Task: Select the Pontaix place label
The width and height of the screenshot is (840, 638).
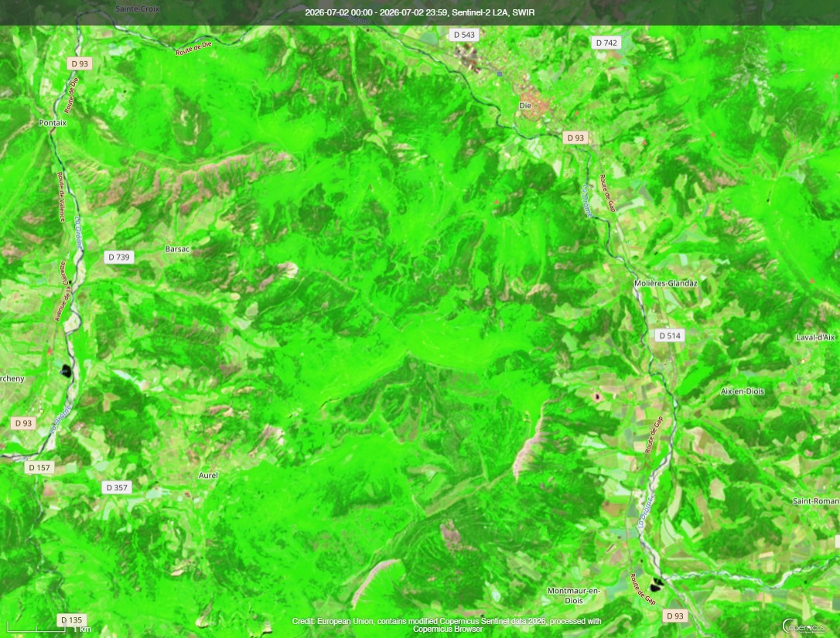Action: coord(53,123)
